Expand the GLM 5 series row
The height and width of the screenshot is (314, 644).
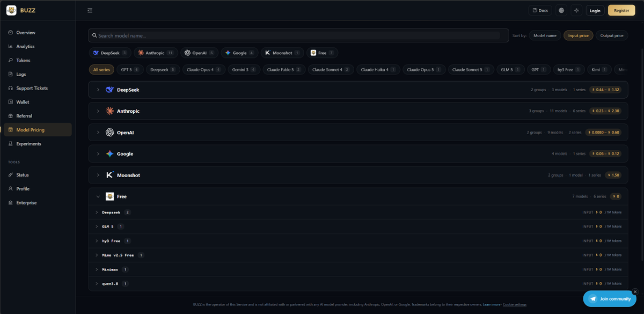pos(358,227)
